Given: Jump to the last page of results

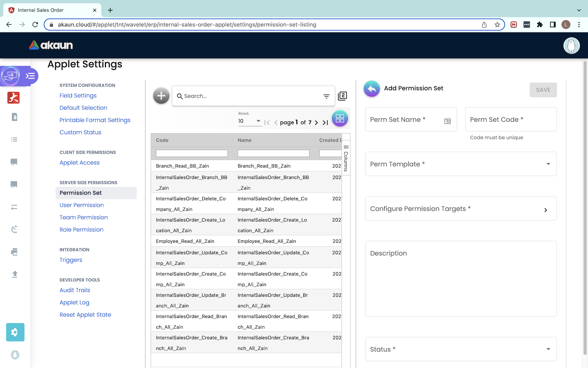Looking at the screenshot, I should coord(325,122).
